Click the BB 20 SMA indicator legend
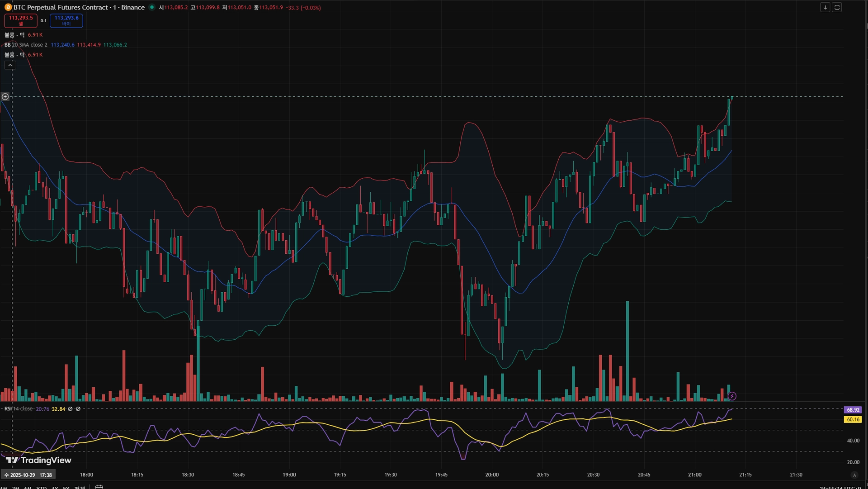The width and height of the screenshot is (868, 489). point(26,45)
